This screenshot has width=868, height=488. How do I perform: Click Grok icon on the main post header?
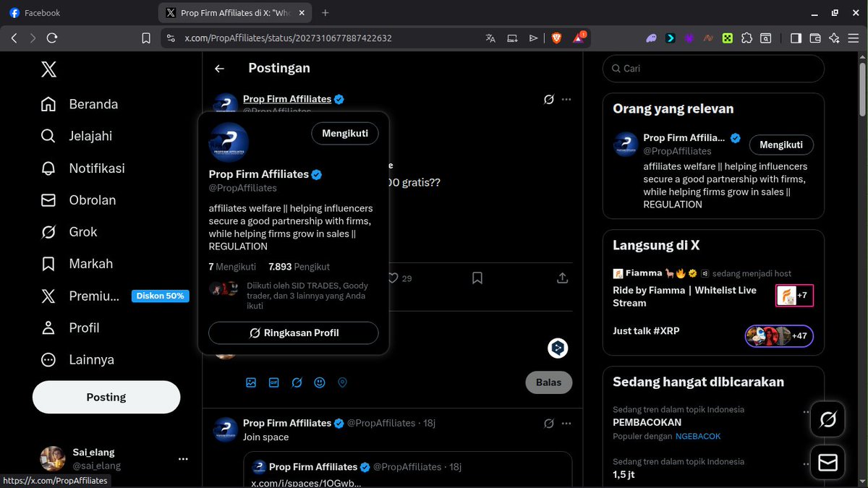coord(549,99)
